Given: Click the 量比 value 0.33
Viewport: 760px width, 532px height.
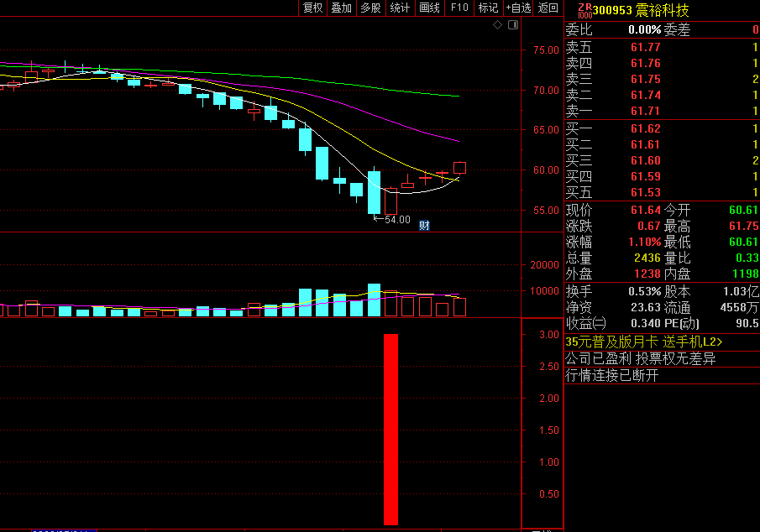Looking at the screenshot, I should [747, 258].
